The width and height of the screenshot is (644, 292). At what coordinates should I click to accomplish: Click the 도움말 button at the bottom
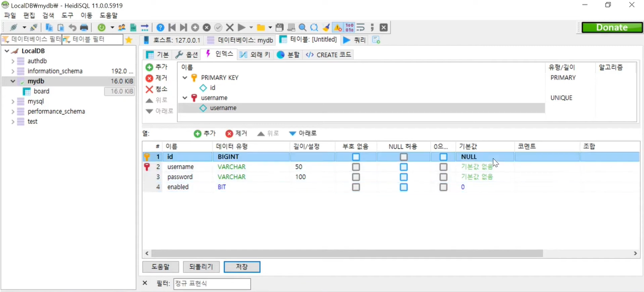tap(160, 267)
